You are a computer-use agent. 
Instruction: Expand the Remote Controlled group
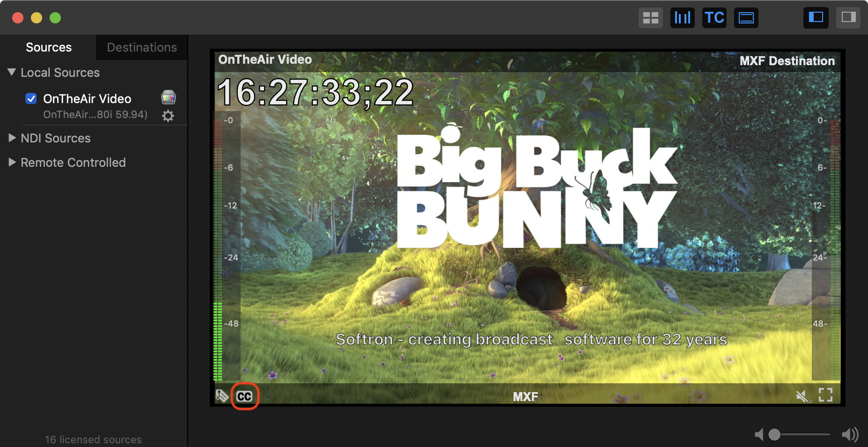(12, 162)
